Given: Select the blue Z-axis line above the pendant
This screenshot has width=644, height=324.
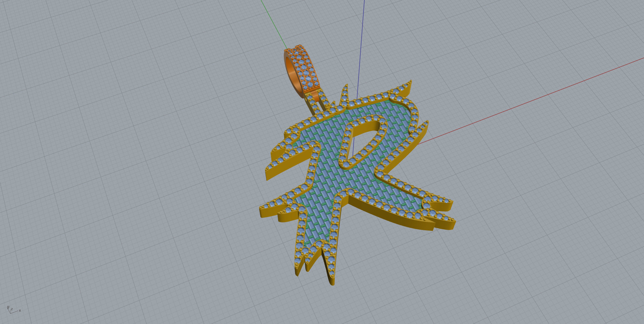Looking at the screenshot, I should tap(361, 49).
